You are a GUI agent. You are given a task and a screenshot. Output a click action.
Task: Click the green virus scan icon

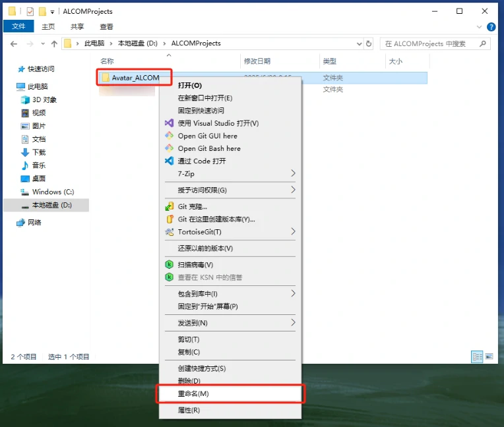[169, 264]
